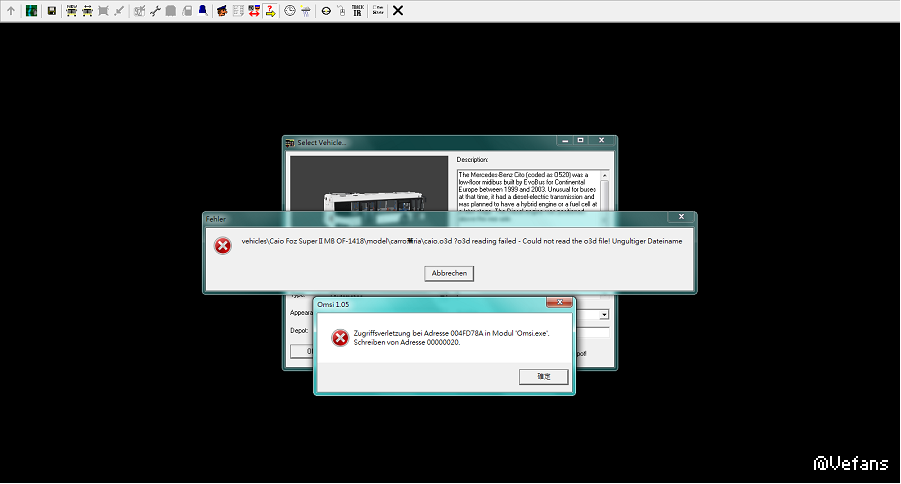Image resolution: width=901 pixels, height=484 pixels.
Task: Click the red error icon in Fehler dialog
Action: pyautogui.click(x=223, y=246)
